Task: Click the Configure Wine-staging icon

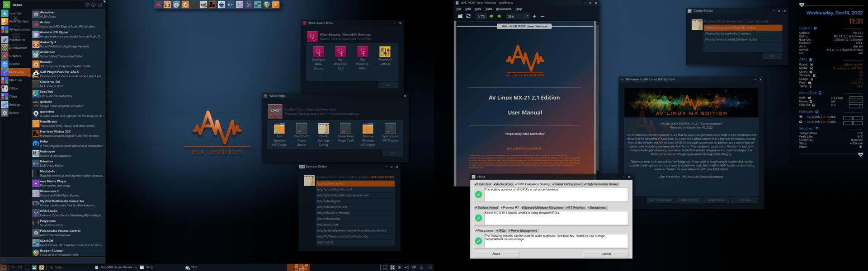Action: coord(318,51)
